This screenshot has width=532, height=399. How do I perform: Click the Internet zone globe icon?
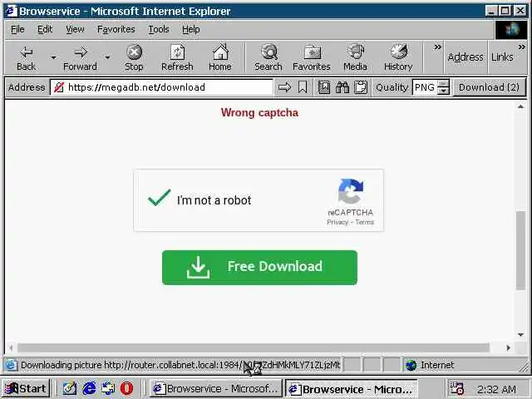point(411,365)
